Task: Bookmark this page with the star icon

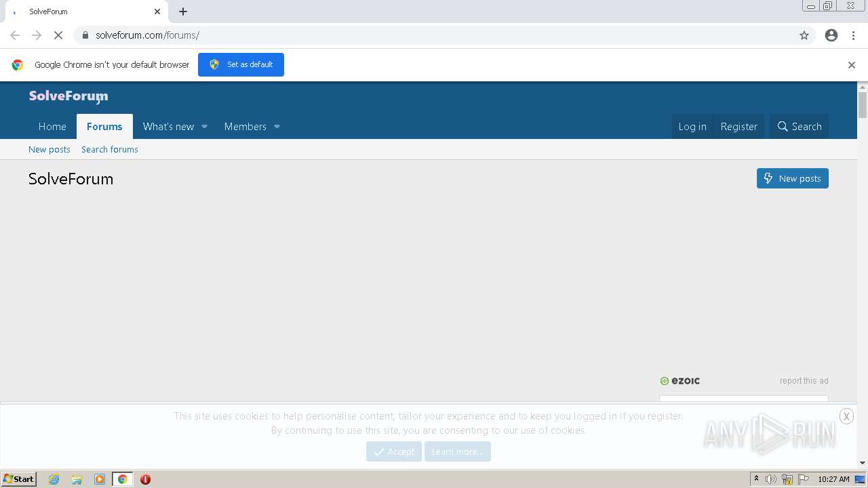Action: (804, 35)
